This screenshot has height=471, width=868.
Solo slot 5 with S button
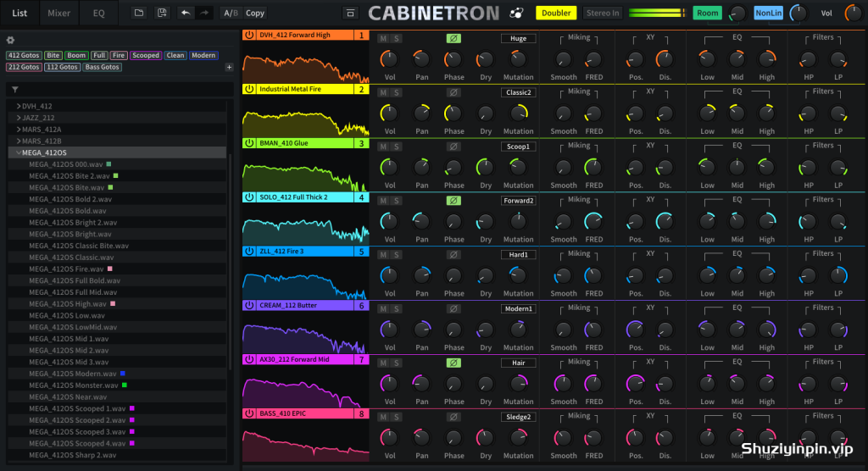(x=397, y=255)
